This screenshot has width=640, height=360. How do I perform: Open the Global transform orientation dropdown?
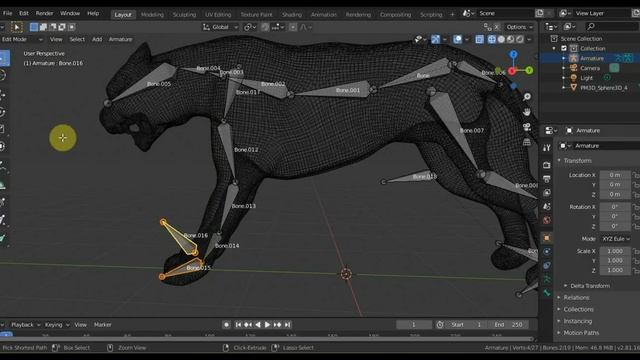point(220,27)
